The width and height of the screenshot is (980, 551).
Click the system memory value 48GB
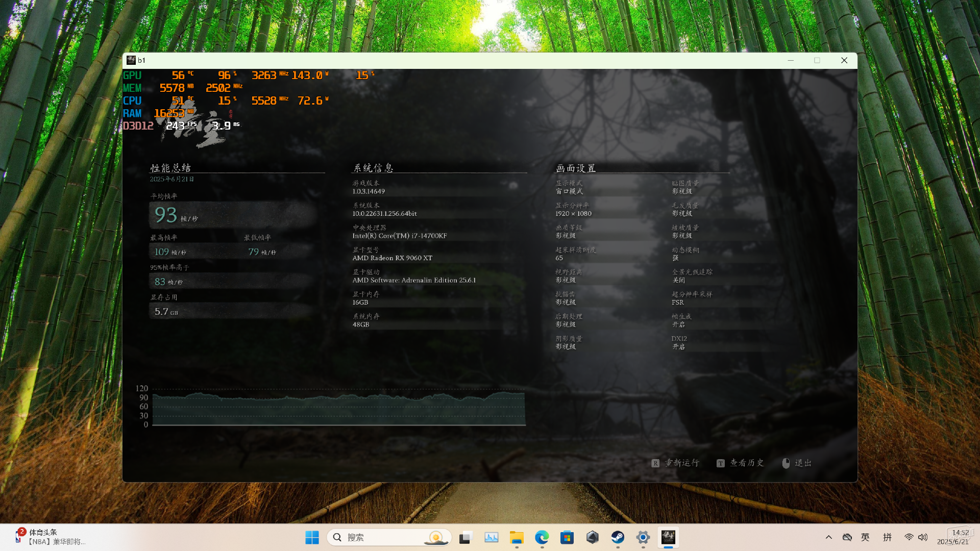360,324
